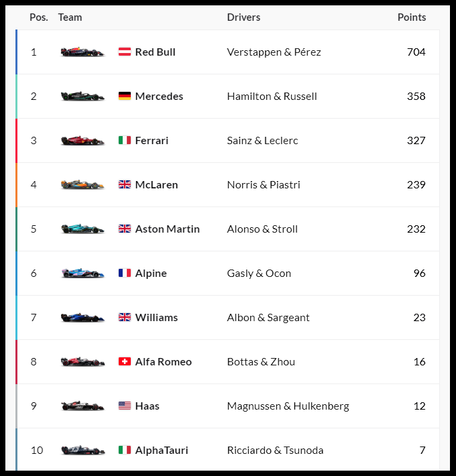
Task: Click the Austrian flag beside Red Bull
Action: point(125,52)
